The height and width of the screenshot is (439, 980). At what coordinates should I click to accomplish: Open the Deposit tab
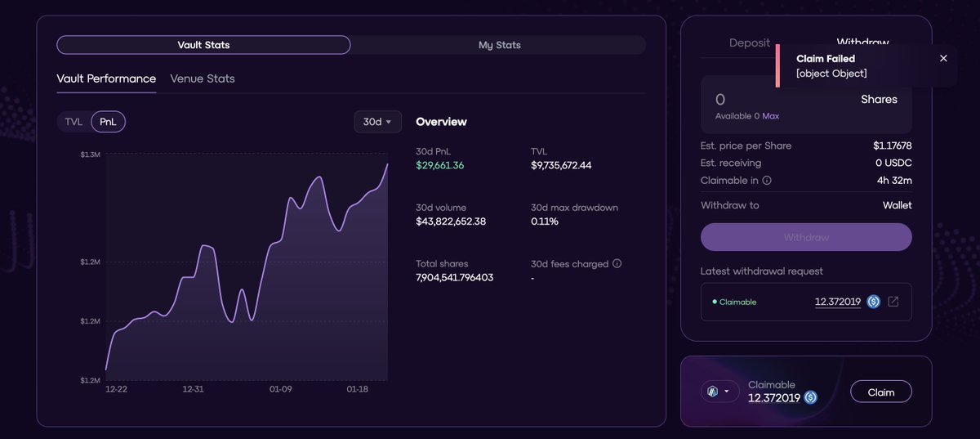[x=750, y=43]
